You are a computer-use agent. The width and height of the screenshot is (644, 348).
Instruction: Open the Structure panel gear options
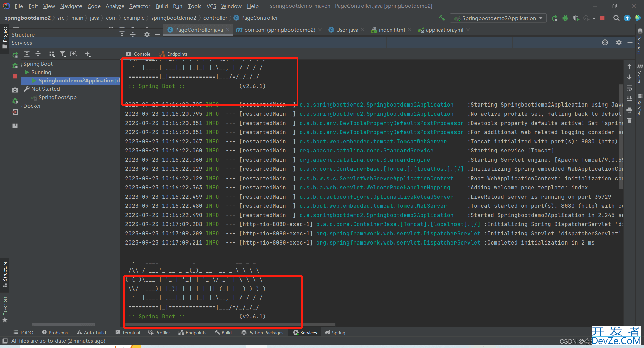[147, 34]
